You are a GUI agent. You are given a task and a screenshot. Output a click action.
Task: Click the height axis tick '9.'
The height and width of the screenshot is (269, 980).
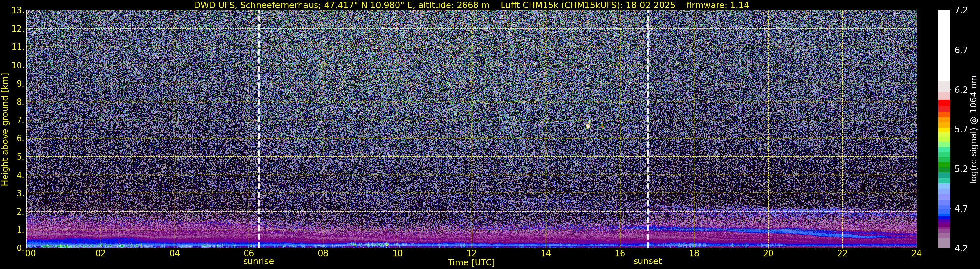[20, 84]
